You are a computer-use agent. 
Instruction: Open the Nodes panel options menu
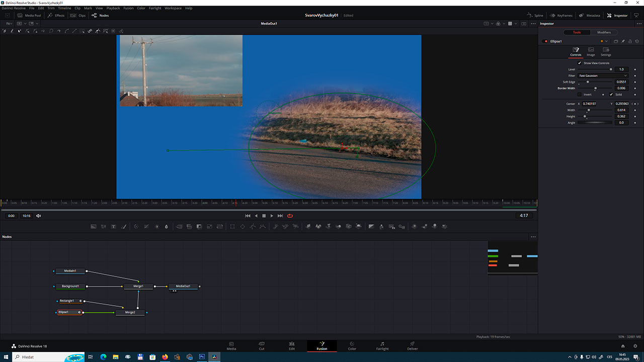point(533,237)
